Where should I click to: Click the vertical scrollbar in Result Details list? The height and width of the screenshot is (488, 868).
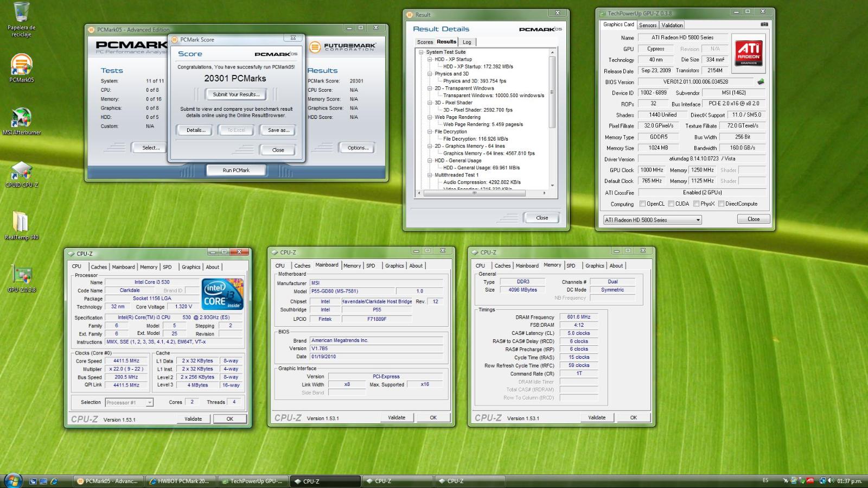coord(553,118)
